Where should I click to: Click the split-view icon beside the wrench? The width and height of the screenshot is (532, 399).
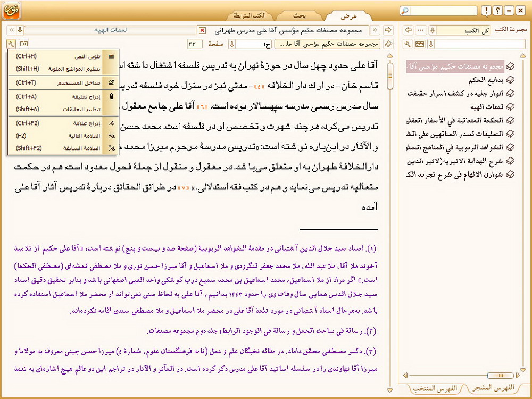[x=24, y=44]
